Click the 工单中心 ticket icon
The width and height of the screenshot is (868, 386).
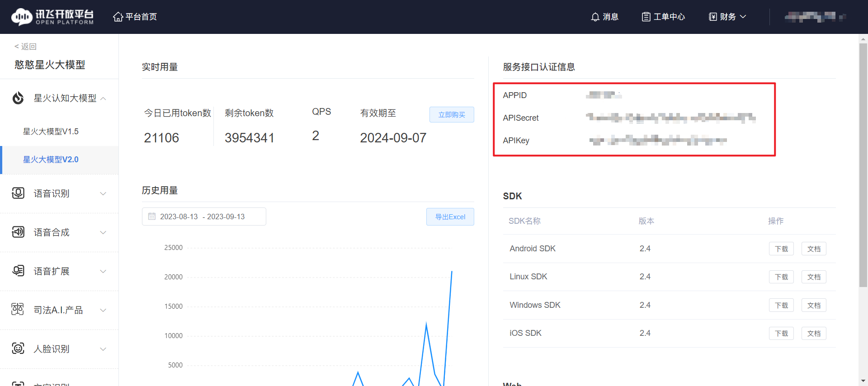pyautogui.click(x=646, y=17)
